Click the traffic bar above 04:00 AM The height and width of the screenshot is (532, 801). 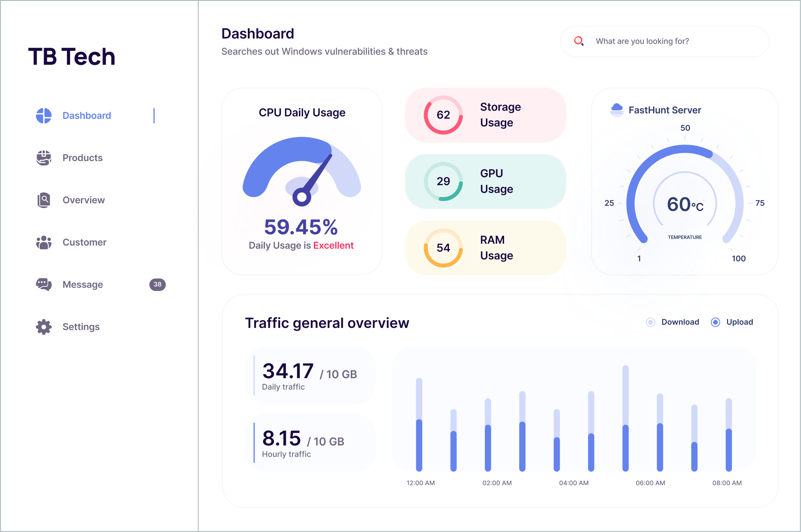coord(557,440)
